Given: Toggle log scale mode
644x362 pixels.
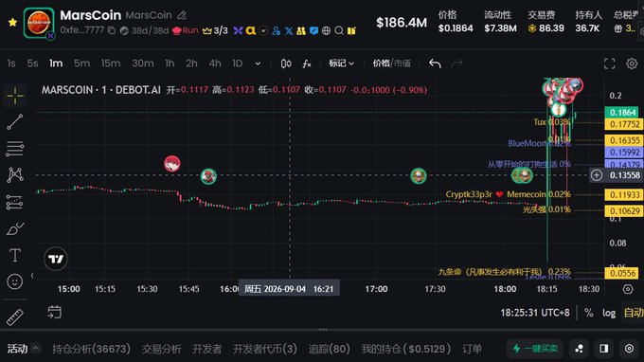Looking at the screenshot, I should click(609, 313).
